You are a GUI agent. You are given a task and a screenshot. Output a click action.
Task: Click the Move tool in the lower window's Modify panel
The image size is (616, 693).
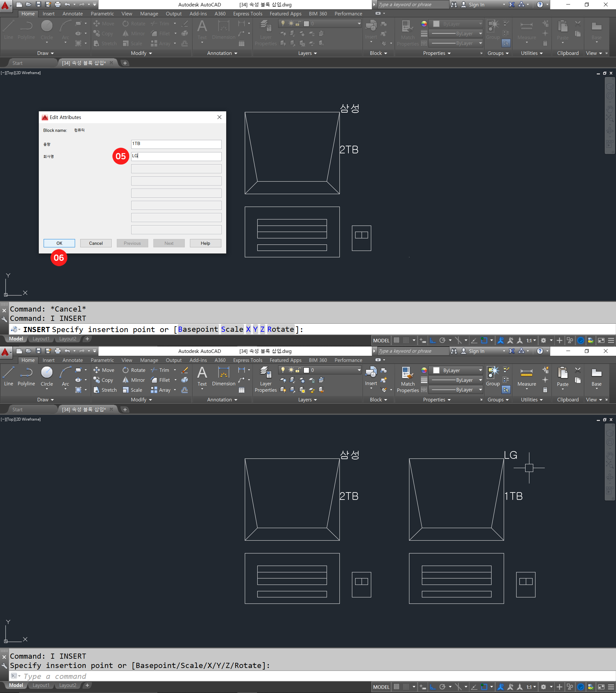point(104,370)
